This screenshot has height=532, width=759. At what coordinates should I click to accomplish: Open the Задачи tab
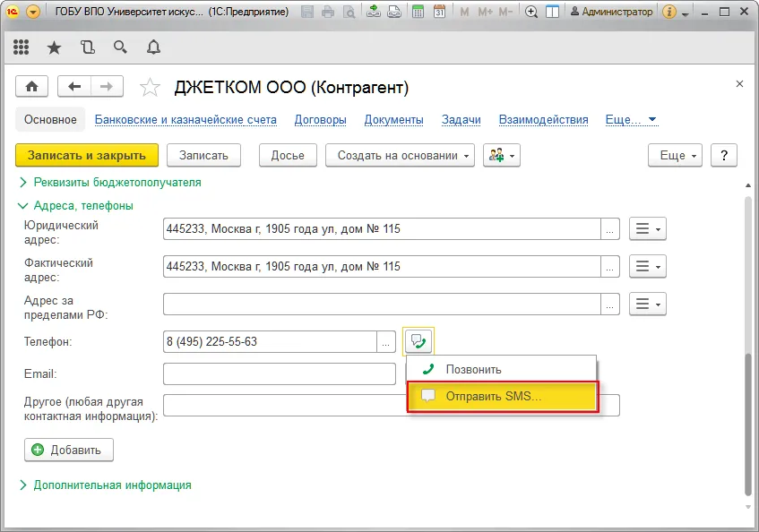click(x=461, y=119)
